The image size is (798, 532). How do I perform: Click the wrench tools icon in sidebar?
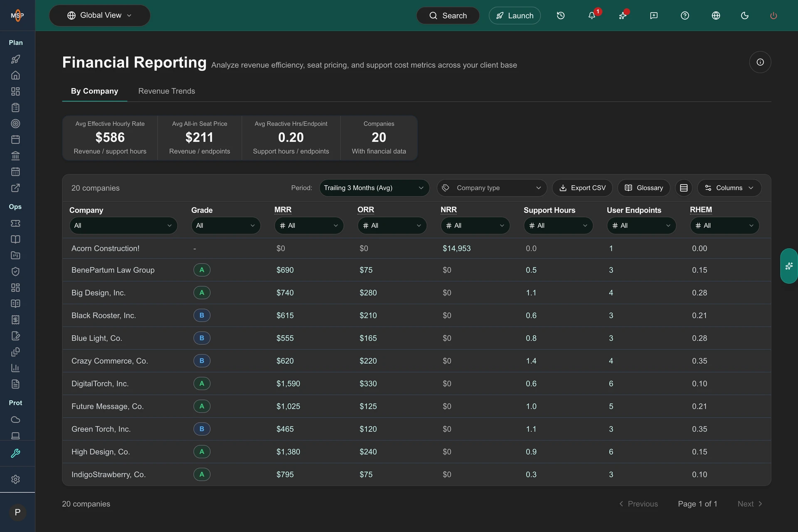[x=15, y=453]
